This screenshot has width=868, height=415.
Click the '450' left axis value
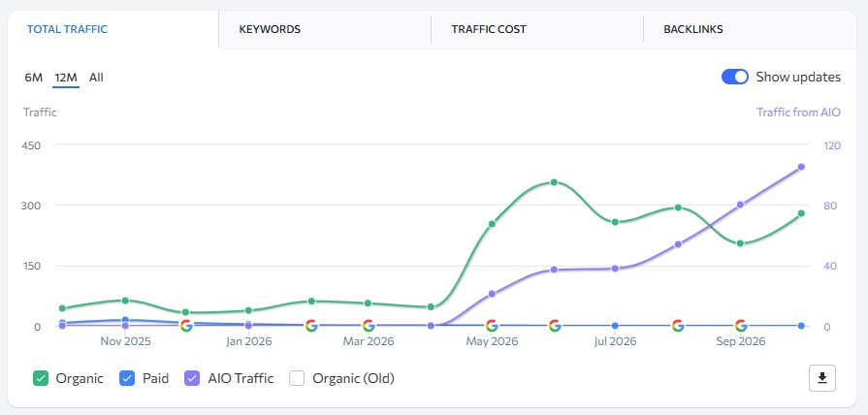point(31,145)
